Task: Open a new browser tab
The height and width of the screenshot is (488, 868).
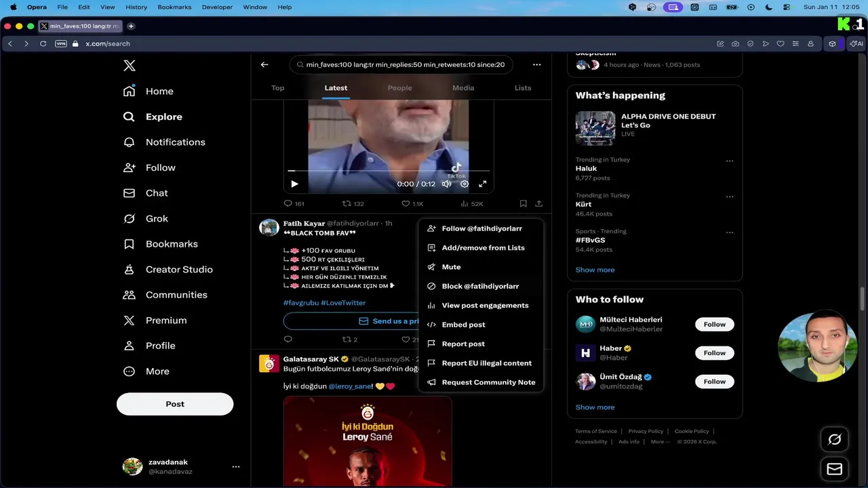Action: 131,26
